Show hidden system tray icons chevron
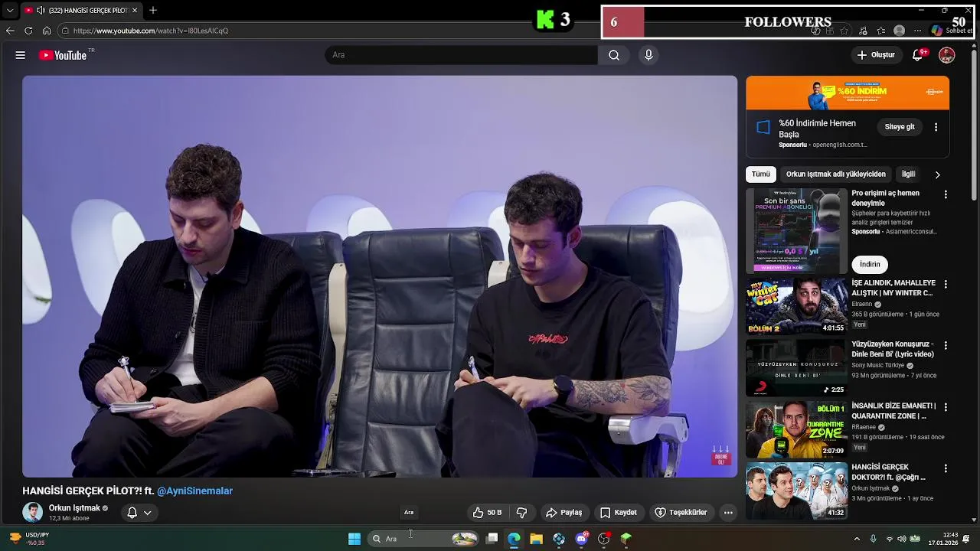Screen dimensions: 980x551 (x=857, y=539)
